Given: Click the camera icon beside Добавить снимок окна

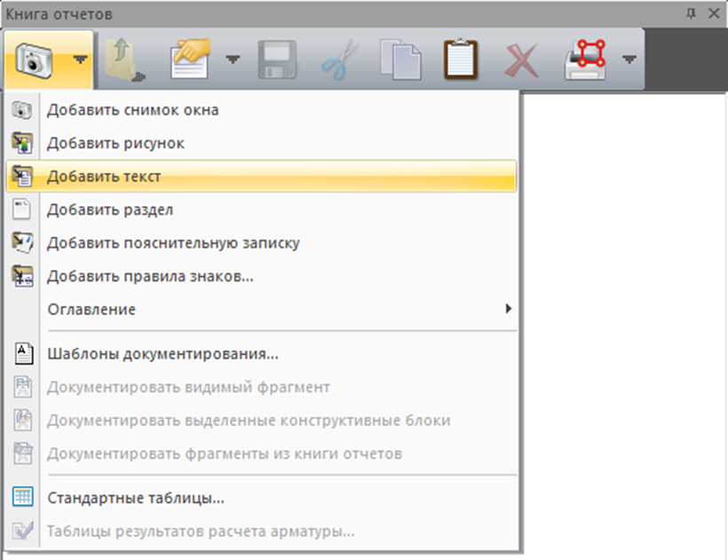Looking at the screenshot, I should point(22,110).
